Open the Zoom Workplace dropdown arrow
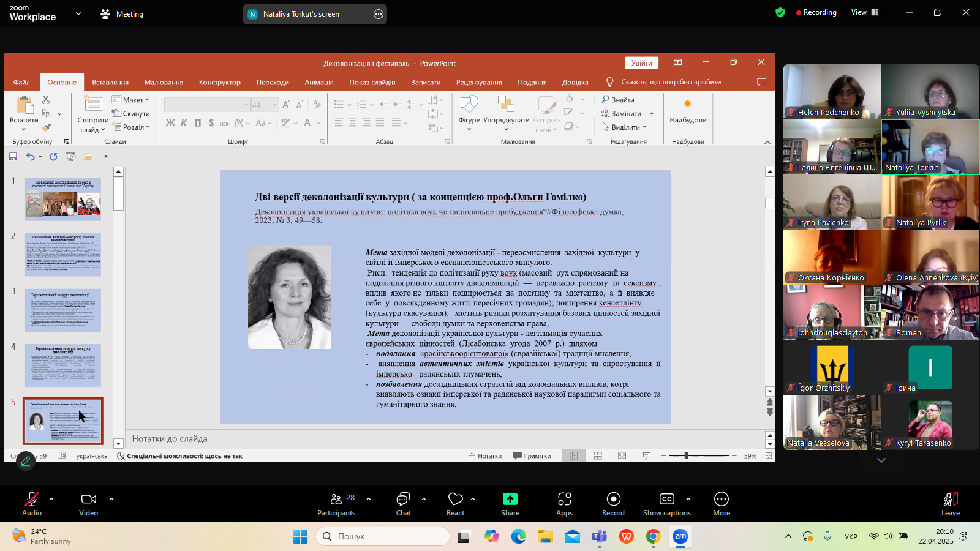Screen dimensions: 980x551 pyautogui.click(x=78, y=13)
